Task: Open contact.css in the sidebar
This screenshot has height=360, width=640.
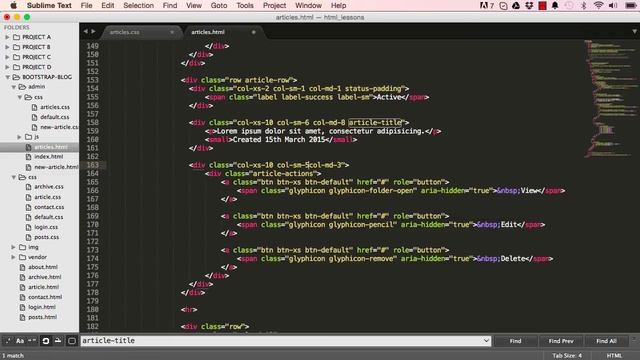Action: pos(49,207)
